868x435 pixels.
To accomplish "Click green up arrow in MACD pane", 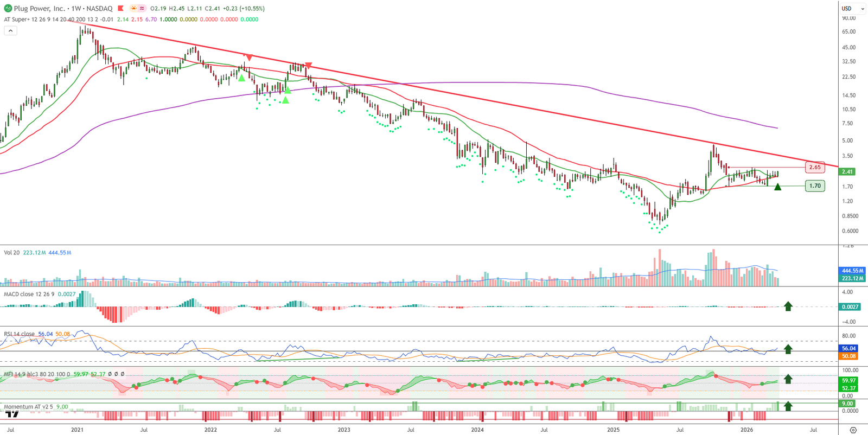I will pos(788,306).
